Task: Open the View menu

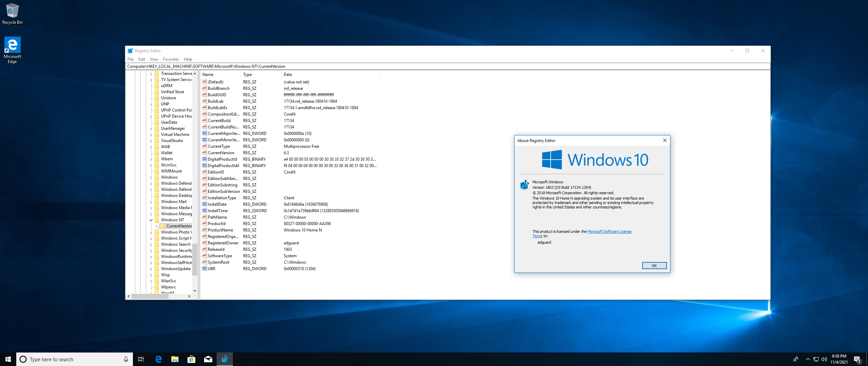Action: 154,59
